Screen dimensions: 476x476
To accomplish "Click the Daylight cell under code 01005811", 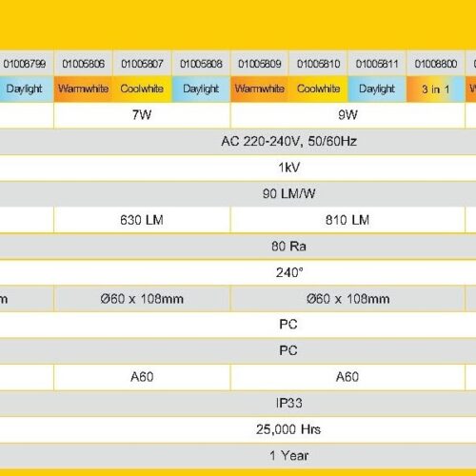I will click(x=377, y=89).
